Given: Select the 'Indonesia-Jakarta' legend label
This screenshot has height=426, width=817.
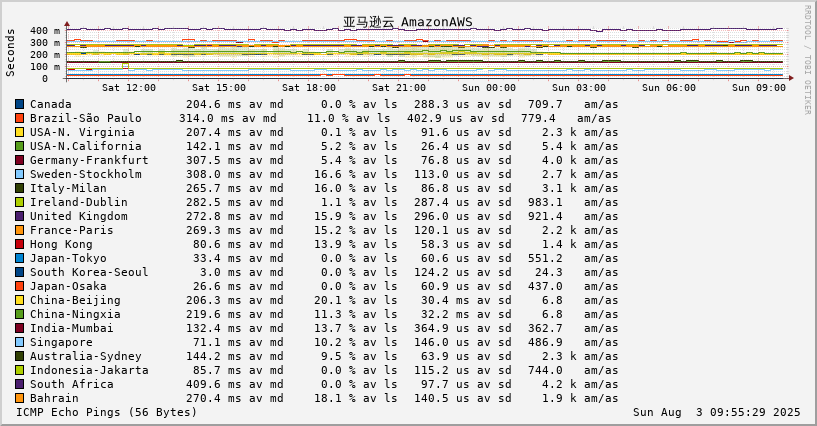Looking at the screenshot, I should (89, 370).
